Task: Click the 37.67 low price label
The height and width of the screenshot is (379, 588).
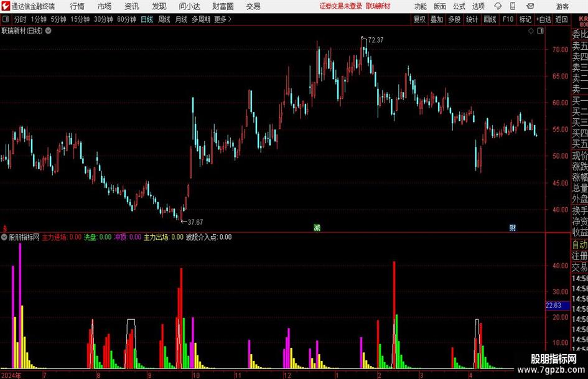Action: (x=195, y=222)
